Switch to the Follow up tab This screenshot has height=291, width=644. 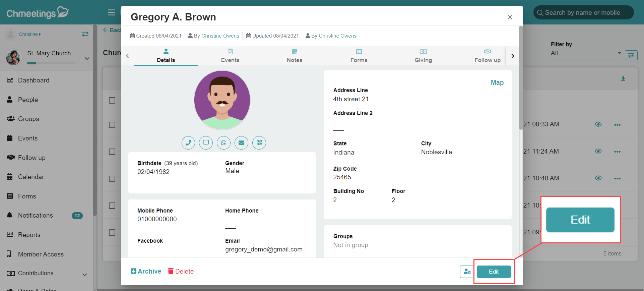point(488,56)
